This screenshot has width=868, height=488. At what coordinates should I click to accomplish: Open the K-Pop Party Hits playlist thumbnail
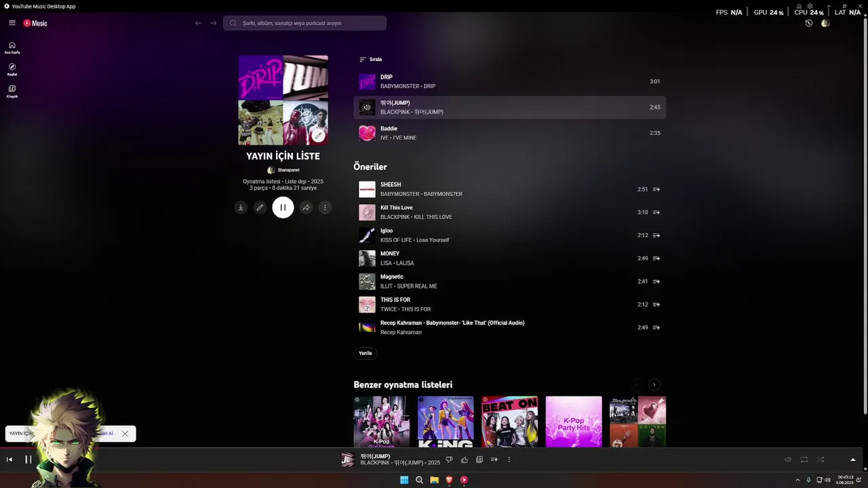click(574, 422)
